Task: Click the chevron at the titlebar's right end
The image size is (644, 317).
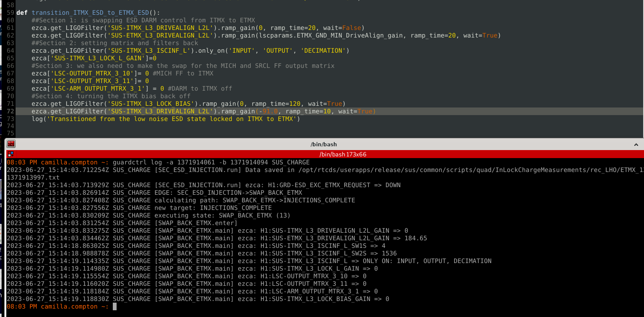Action: click(x=636, y=145)
